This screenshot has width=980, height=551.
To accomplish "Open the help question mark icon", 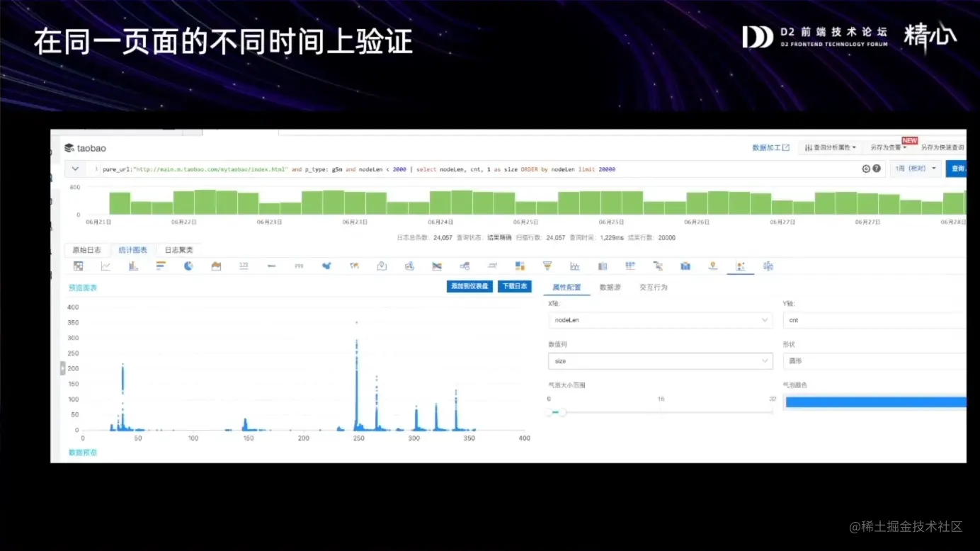I will [x=877, y=169].
